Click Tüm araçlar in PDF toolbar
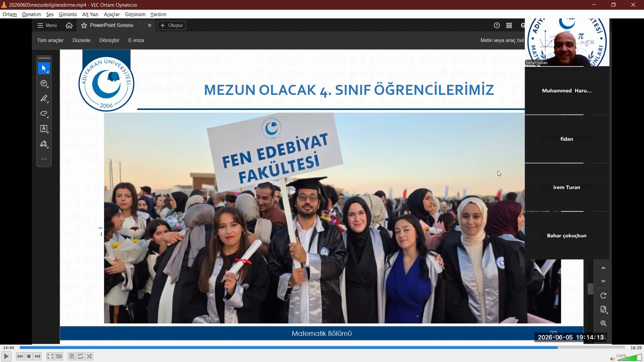 tap(50, 40)
